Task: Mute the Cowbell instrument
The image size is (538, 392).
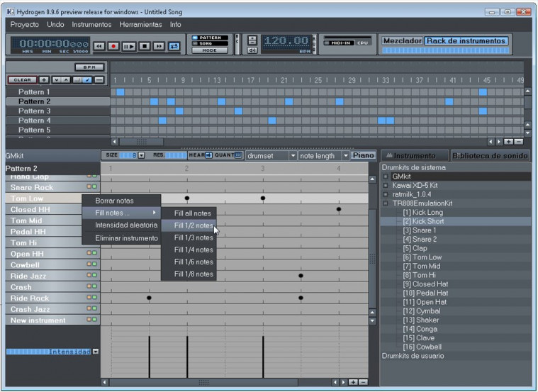Action: pos(89,264)
